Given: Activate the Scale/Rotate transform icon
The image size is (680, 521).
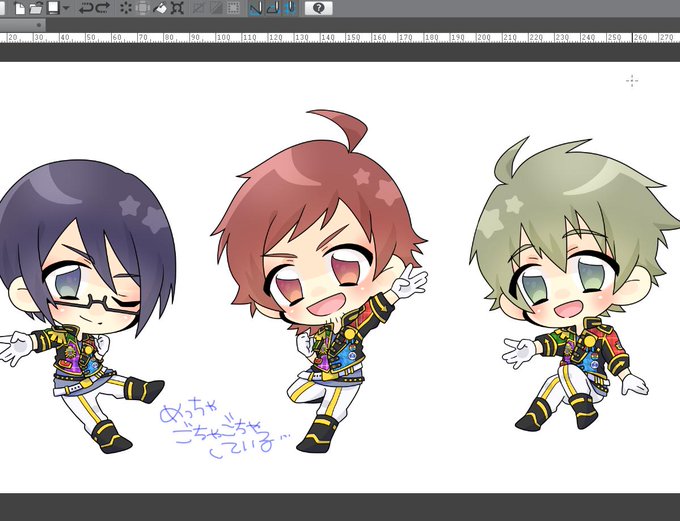Looking at the screenshot, I should tap(177, 8).
